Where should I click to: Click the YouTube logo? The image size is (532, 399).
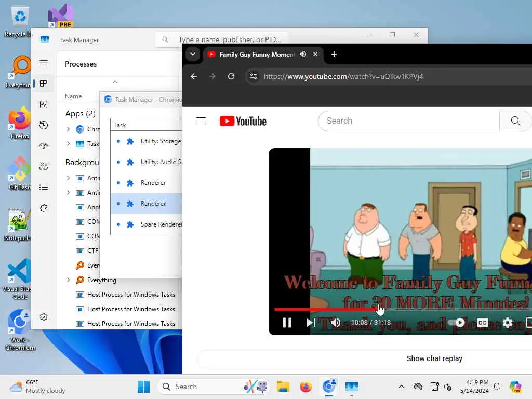(243, 121)
